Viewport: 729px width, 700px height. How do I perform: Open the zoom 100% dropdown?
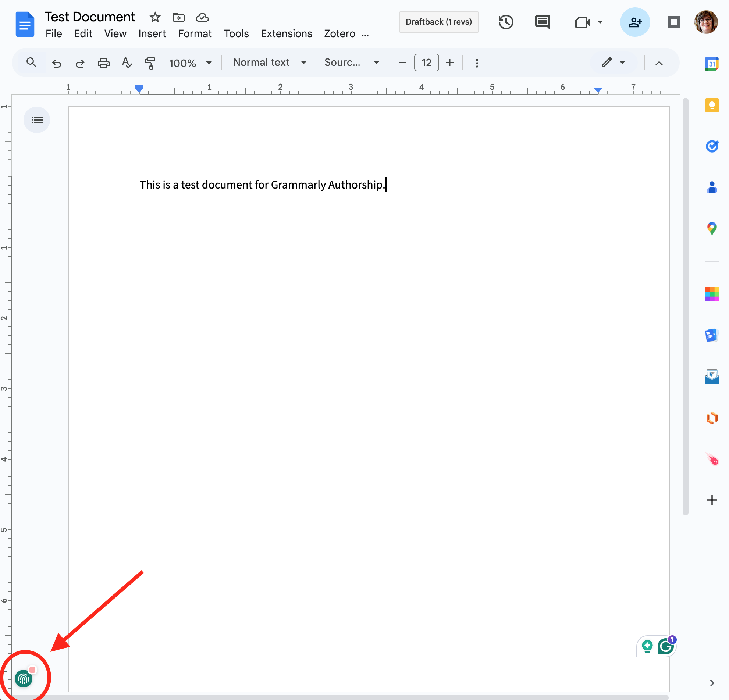click(190, 63)
